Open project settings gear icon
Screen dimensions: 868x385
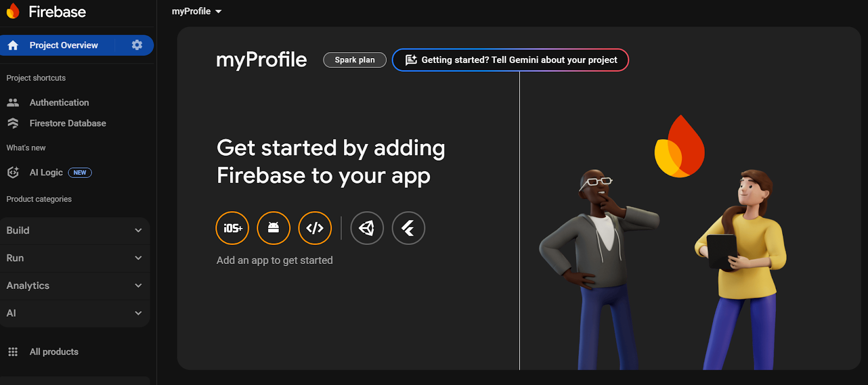137,45
